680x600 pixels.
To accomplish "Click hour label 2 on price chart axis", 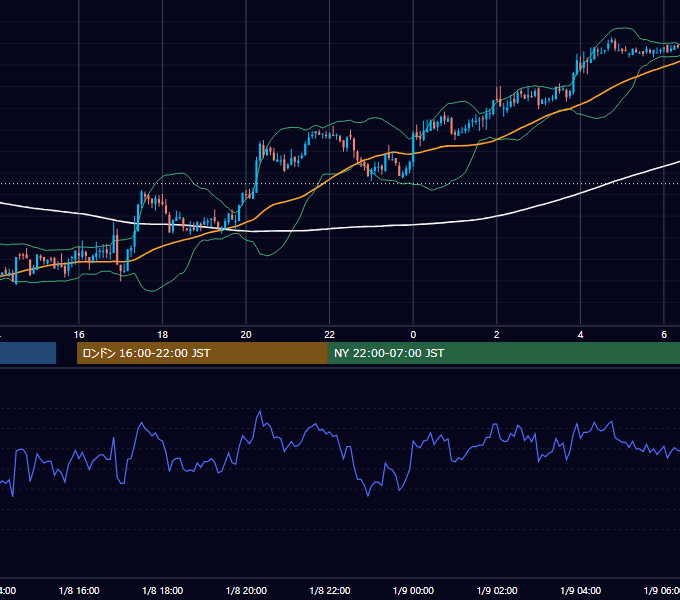I will (497, 335).
